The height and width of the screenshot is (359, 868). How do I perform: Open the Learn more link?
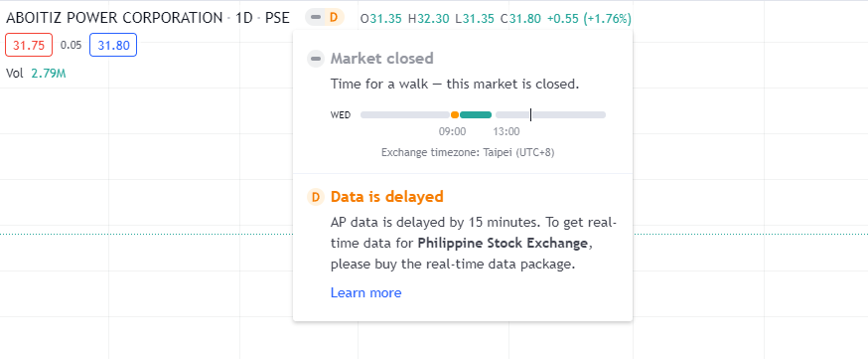(x=365, y=292)
